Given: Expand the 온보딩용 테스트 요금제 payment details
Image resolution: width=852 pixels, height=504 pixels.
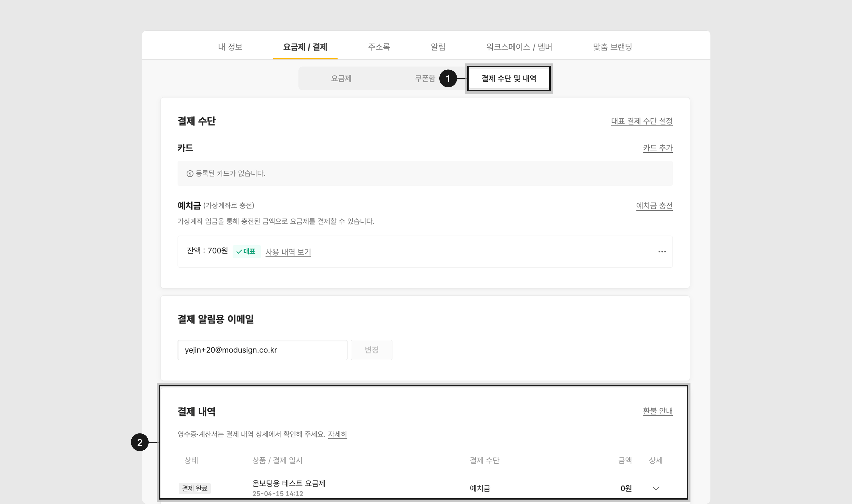Looking at the screenshot, I should pyautogui.click(x=656, y=488).
